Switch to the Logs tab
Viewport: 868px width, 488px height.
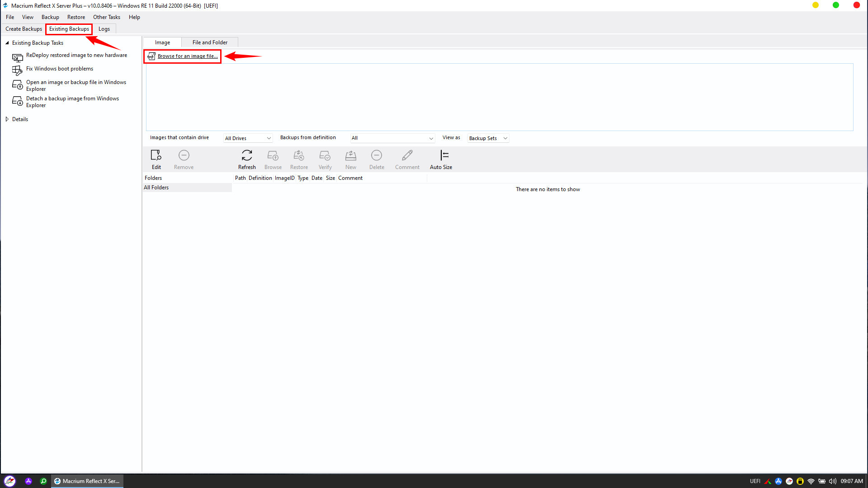[104, 29]
